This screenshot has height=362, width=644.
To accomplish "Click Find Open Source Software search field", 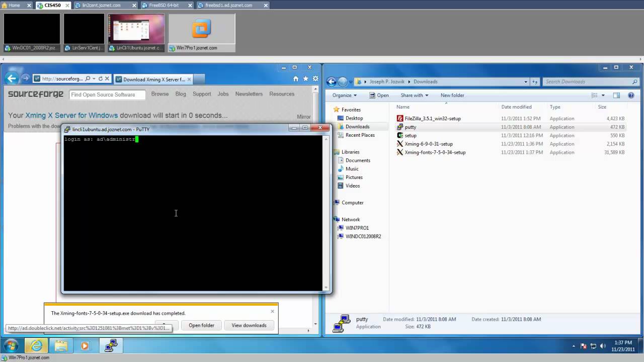I will pos(107,95).
